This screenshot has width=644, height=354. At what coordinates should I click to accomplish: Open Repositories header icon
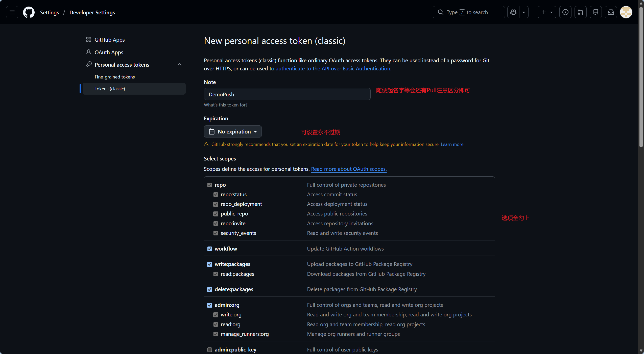tap(596, 12)
